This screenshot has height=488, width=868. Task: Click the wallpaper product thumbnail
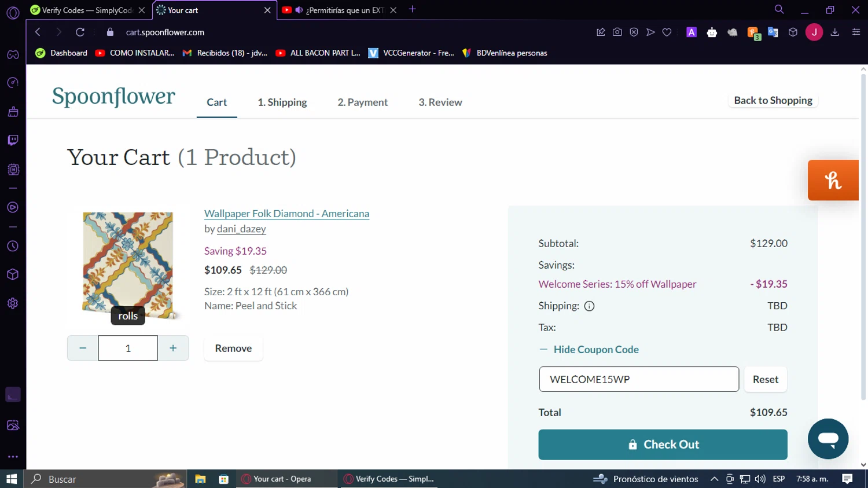[128, 265]
